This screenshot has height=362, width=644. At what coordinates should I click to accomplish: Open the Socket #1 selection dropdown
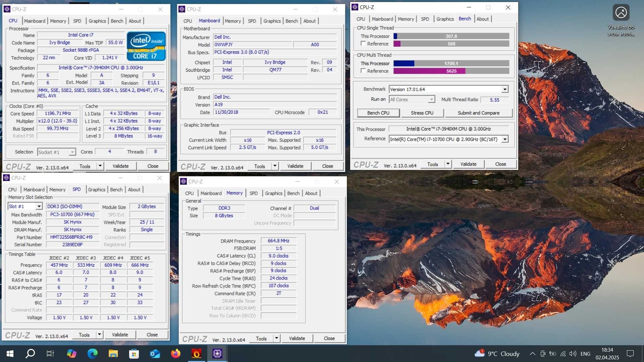click(72, 152)
